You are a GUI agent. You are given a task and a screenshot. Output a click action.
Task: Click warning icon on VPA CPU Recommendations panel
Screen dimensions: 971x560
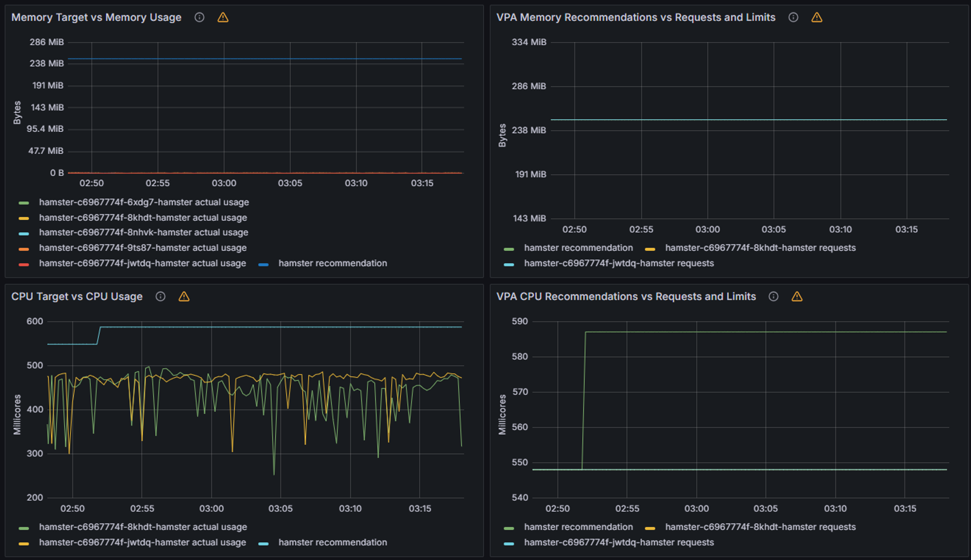(x=797, y=296)
